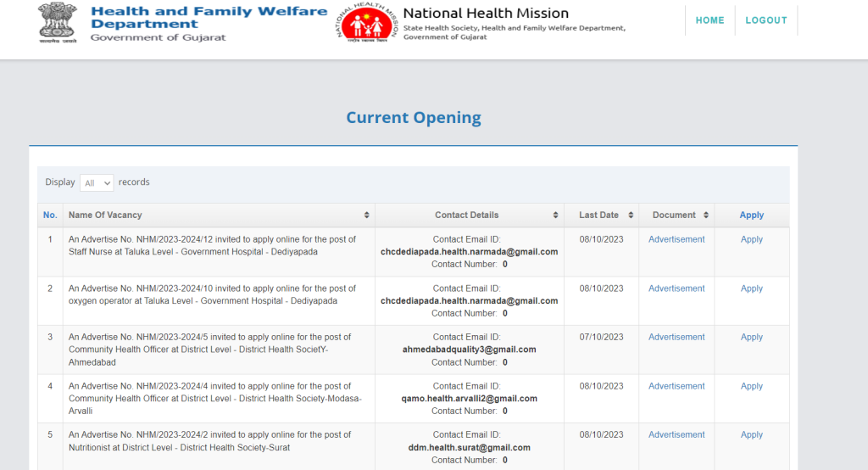Click the National Health Mission logo
This screenshot has width=868, height=470.
366,25
